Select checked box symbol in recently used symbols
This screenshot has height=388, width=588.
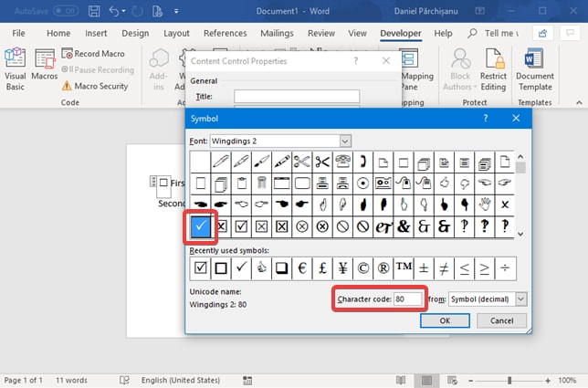[200, 267]
